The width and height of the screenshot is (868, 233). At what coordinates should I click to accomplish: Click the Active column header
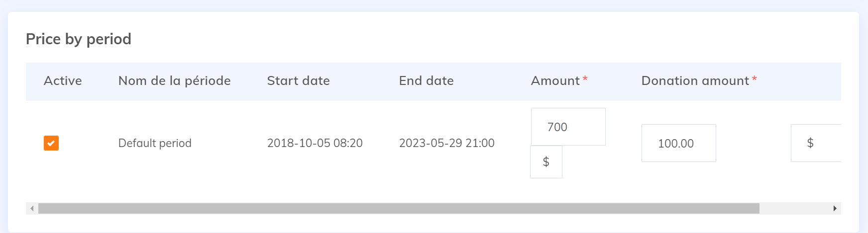pyautogui.click(x=63, y=81)
